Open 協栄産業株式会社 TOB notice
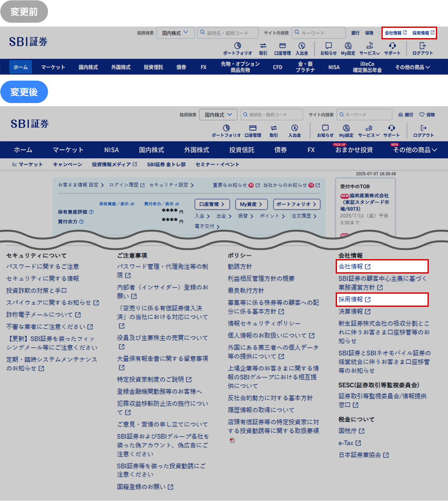 click(x=365, y=202)
